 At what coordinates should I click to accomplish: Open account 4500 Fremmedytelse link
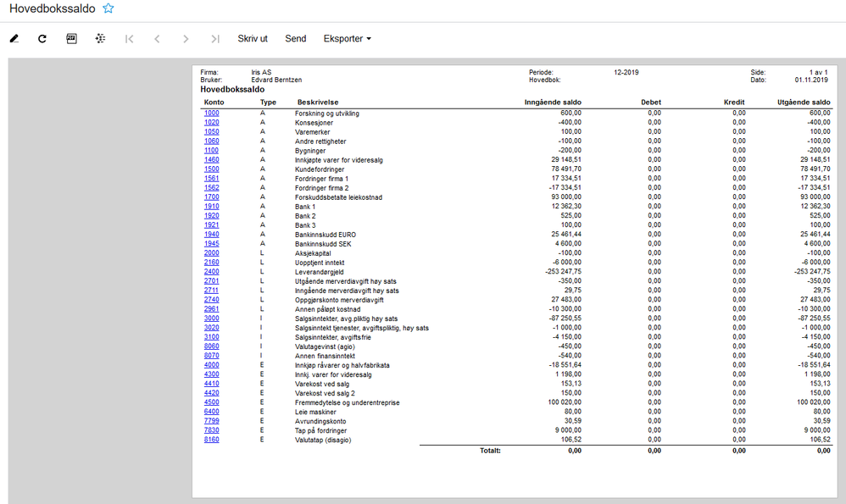tap(212, 402)
